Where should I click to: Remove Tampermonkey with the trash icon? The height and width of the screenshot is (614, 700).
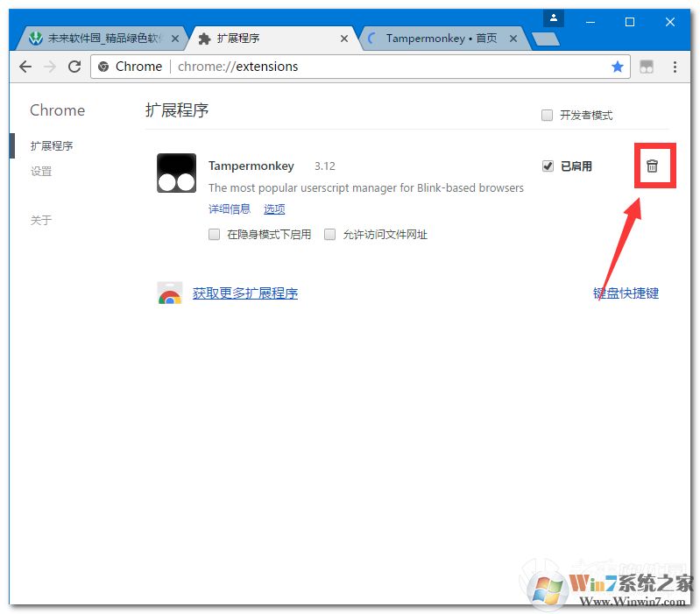(652, 166)
